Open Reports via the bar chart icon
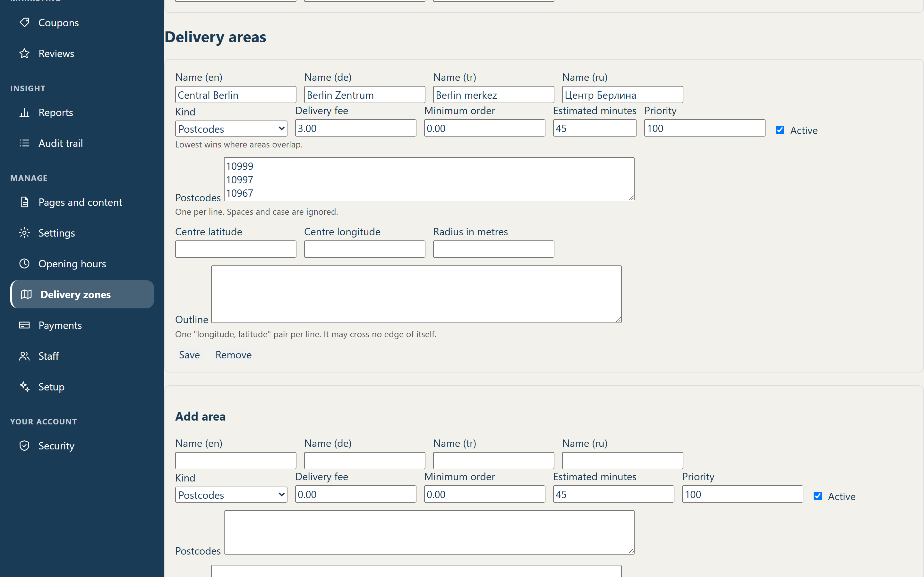 point(24,113)
